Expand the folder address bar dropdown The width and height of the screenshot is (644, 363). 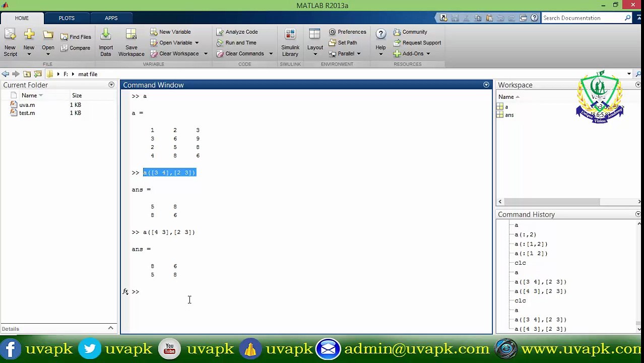coord(629,74)
